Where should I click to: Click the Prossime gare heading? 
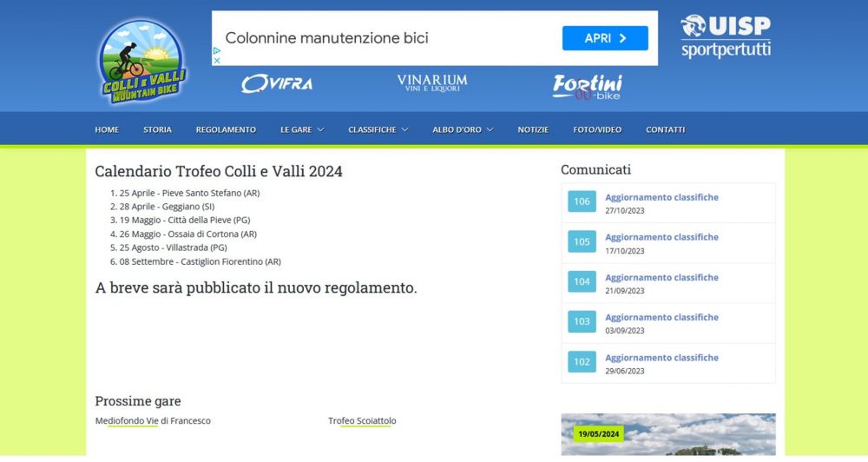138,401
